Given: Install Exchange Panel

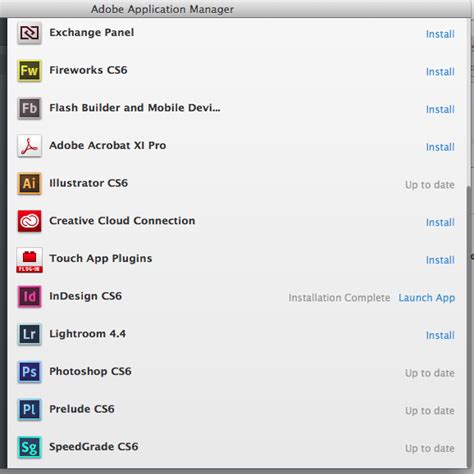Looking at the screenshot, I should 440,34.
